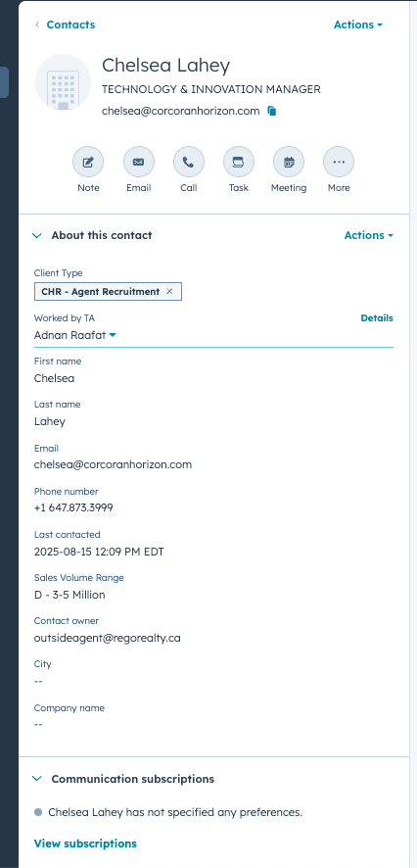Open the Email compose icon

pos(138,163)
